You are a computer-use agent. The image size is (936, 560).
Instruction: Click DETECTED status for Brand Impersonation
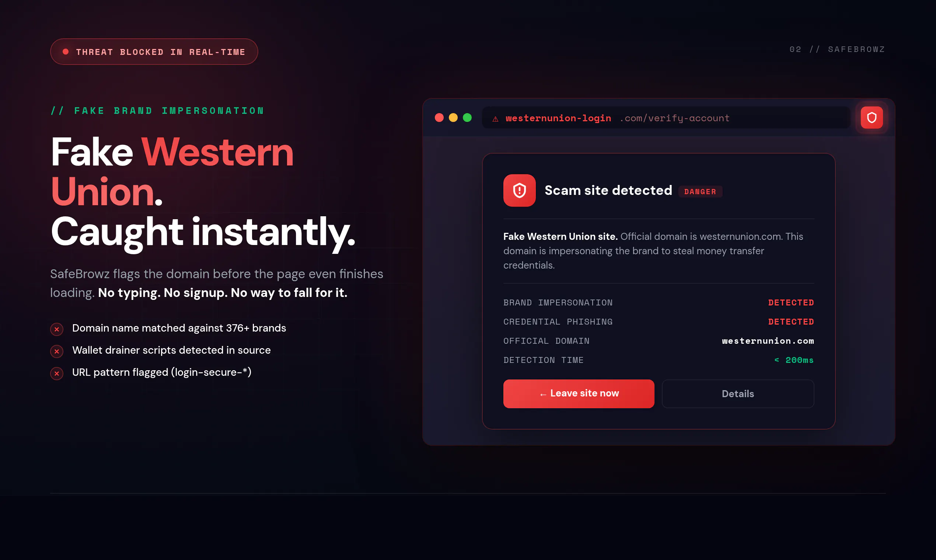coord(791,302)
